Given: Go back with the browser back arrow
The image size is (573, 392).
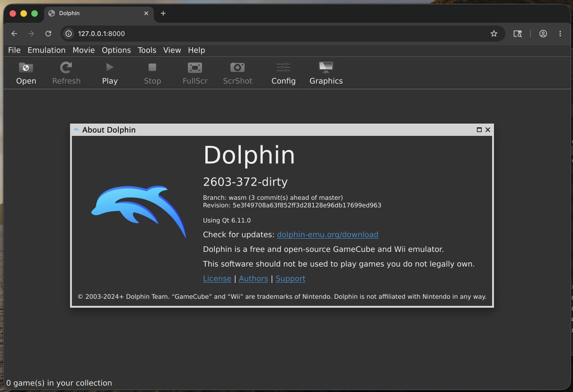Looking at the screenshot, I should pos(14,33).
